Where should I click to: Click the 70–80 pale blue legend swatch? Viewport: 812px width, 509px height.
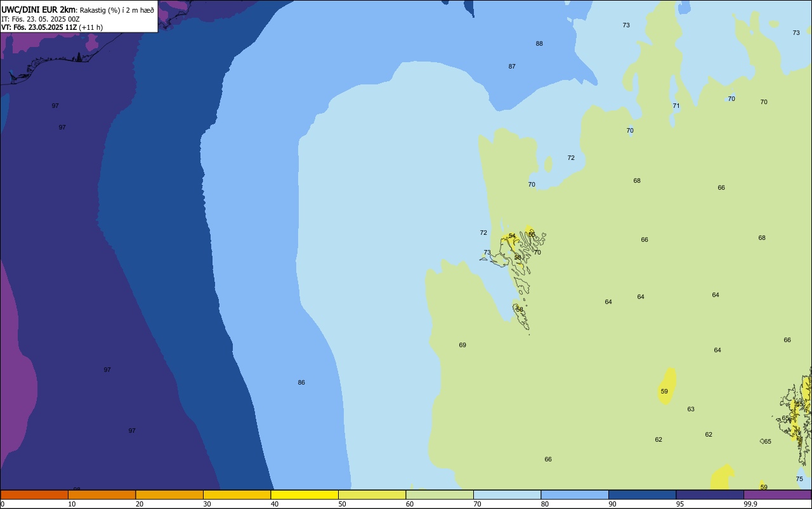click(x=507, y=494)
